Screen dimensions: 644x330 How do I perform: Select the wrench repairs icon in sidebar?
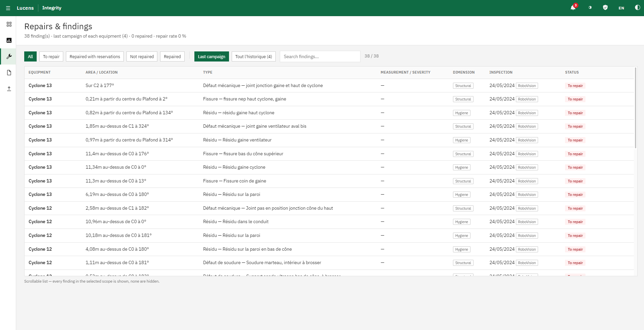(9, 56)
